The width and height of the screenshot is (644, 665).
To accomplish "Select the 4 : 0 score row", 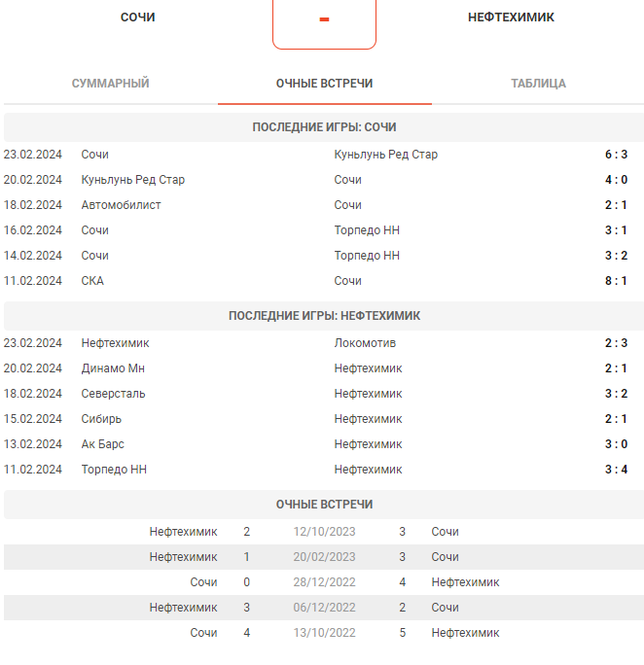I will tap(322, 180).
